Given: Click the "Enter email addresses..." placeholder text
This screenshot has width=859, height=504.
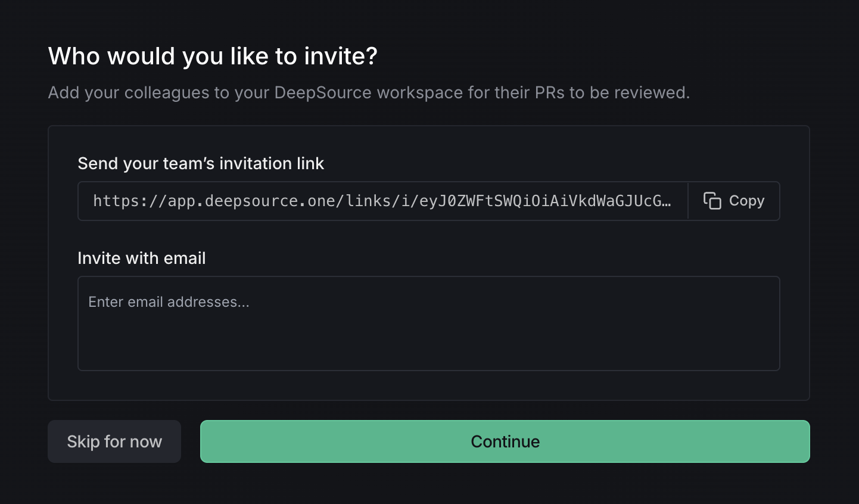Looking at the screenshot, I should pyautogui.click(x=169, y=302).
